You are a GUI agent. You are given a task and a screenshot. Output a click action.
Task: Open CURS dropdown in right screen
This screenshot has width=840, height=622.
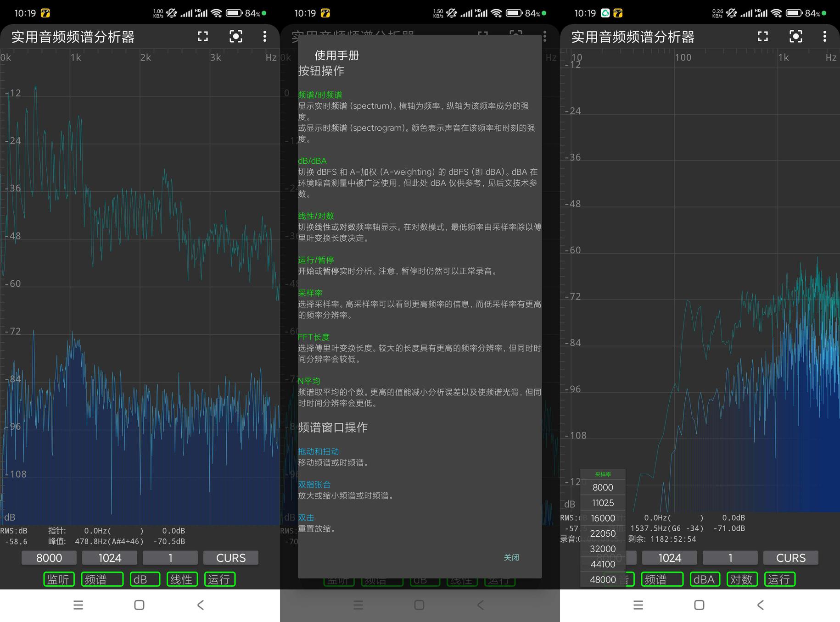click(x=791, y=558)
